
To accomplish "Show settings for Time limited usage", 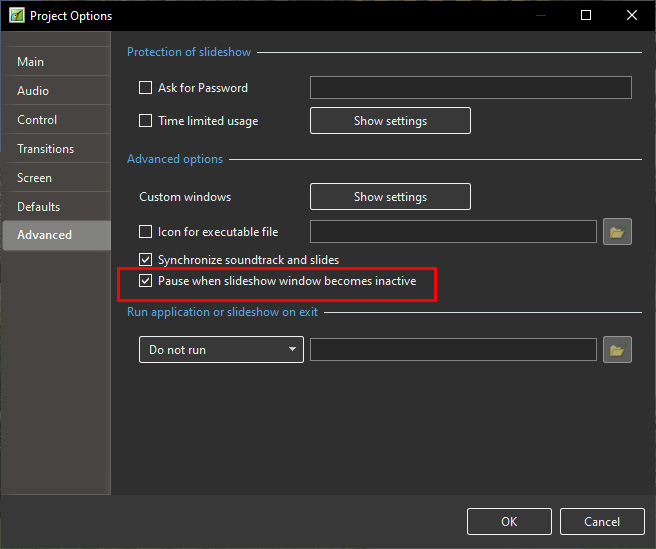I will [x=390, y=121].
